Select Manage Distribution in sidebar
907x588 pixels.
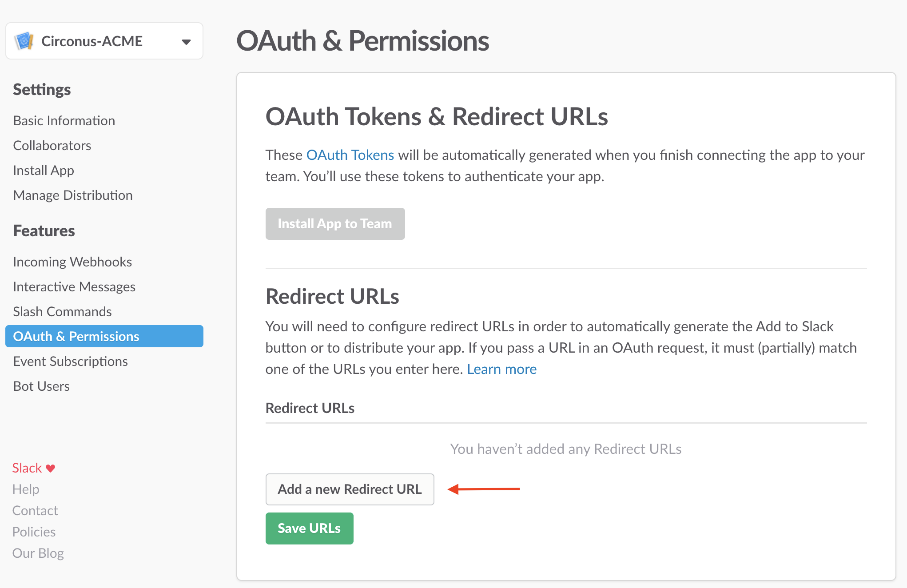[x=73, y=195]
